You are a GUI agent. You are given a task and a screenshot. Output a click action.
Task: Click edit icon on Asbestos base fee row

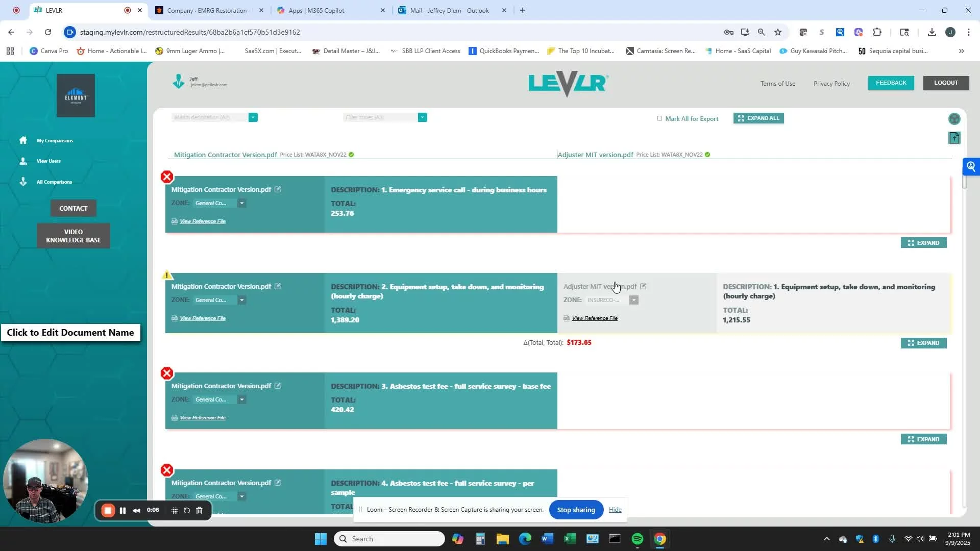tap(278, 386)
